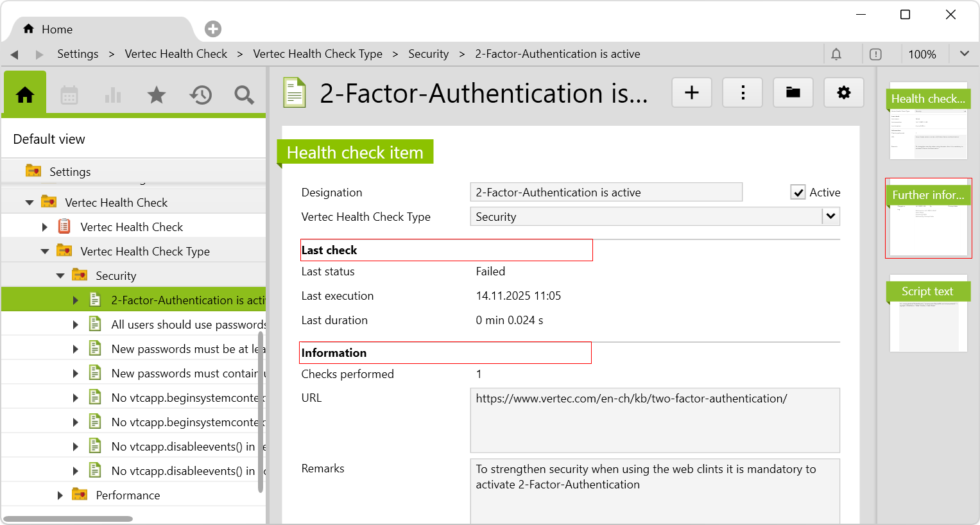The height and width of the screenshot is (525, 980).
Task: Open the favorites star icon
Action: (157, 96)
